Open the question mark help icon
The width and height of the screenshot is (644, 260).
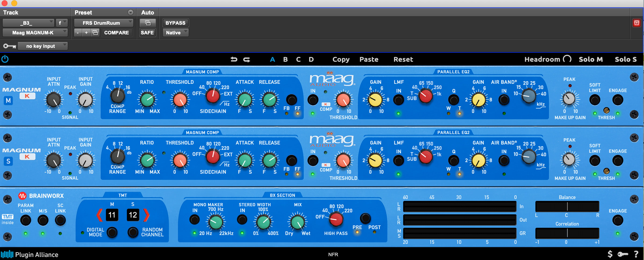(636, 254)
